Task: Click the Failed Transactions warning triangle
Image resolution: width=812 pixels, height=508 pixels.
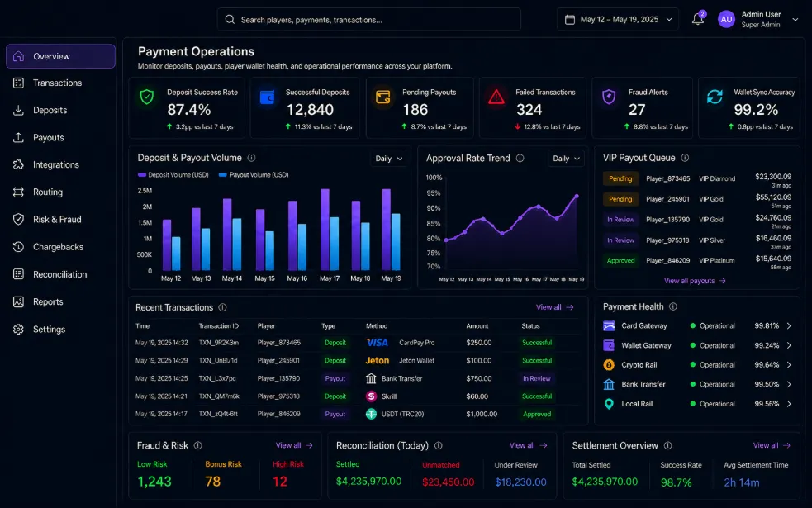Action: 496,97
